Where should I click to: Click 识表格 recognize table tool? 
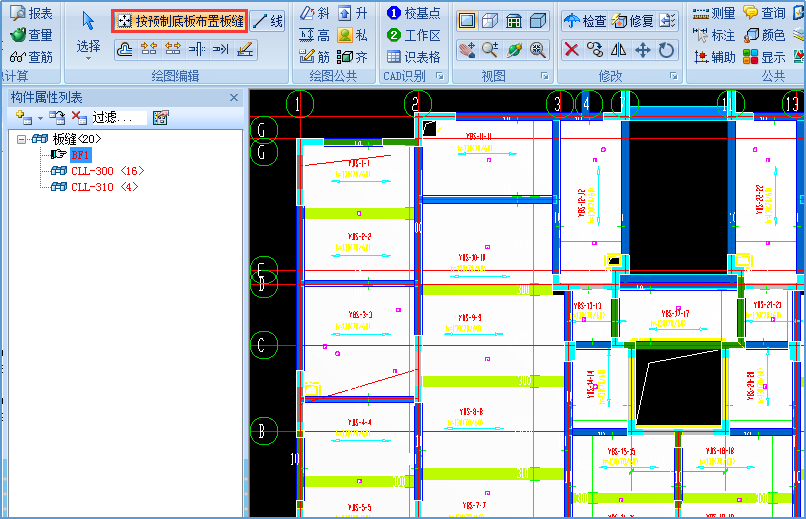point(414,57)
